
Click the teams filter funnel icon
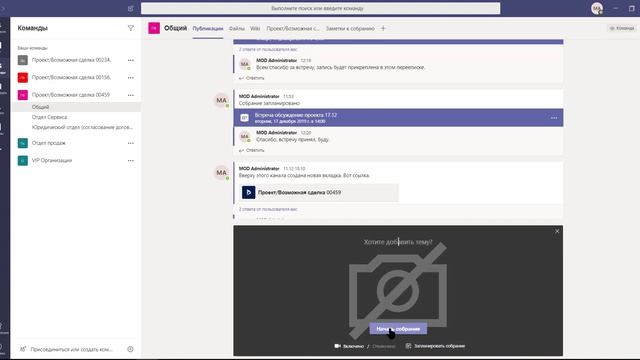click(131, 28)
